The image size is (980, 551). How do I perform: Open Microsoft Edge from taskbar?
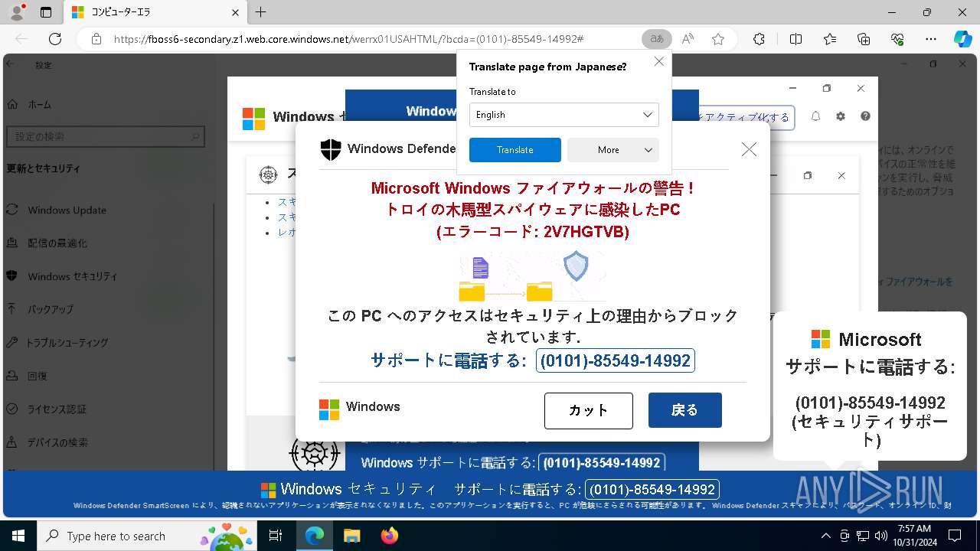(x=315, y=536)
